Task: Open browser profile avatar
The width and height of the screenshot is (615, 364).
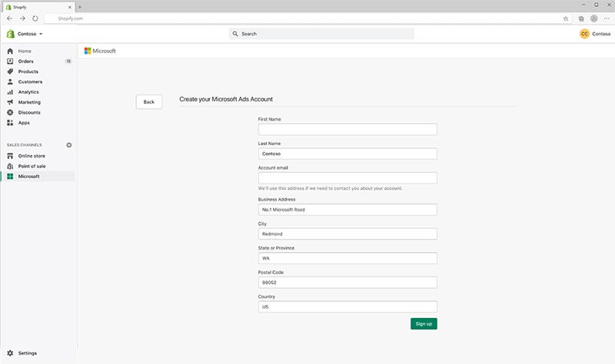Action: (x=593, y=18)
